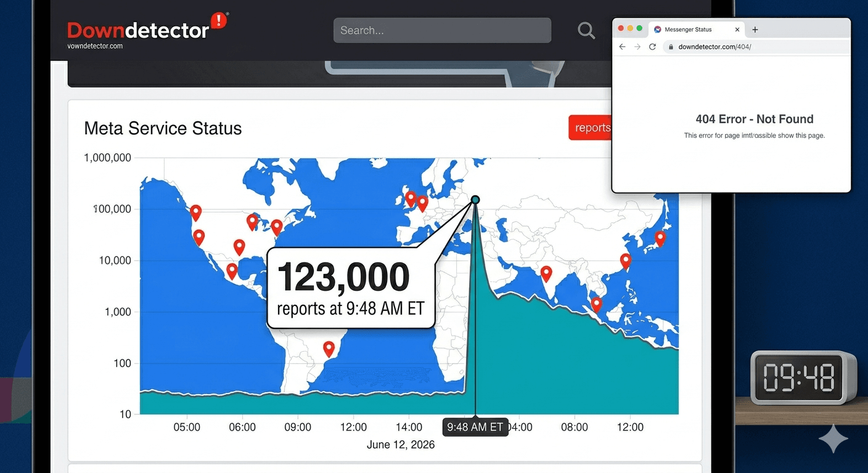The image size is (868, 473).
Task: Click the peak data point on the chart
Action: 475,200
